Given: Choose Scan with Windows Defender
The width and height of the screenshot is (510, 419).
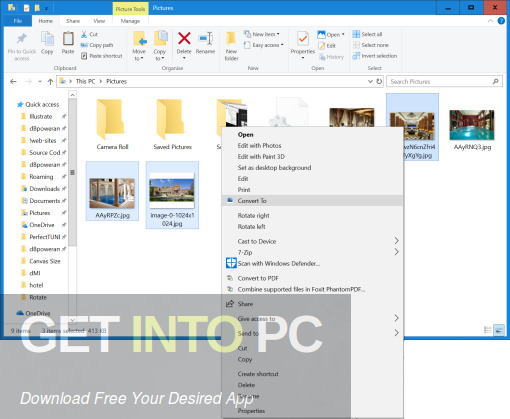Looking at the screenshot, I should tap(312, 263).
